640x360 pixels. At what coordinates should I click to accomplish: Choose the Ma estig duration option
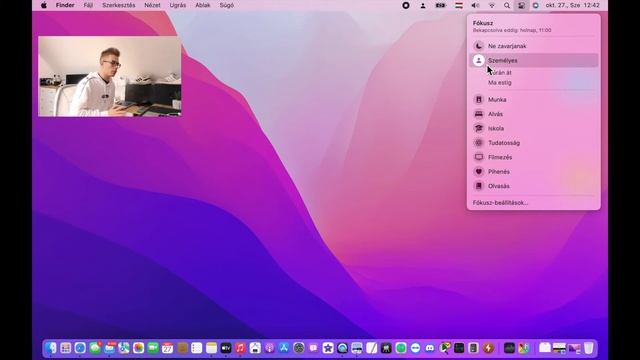[500, 82]
